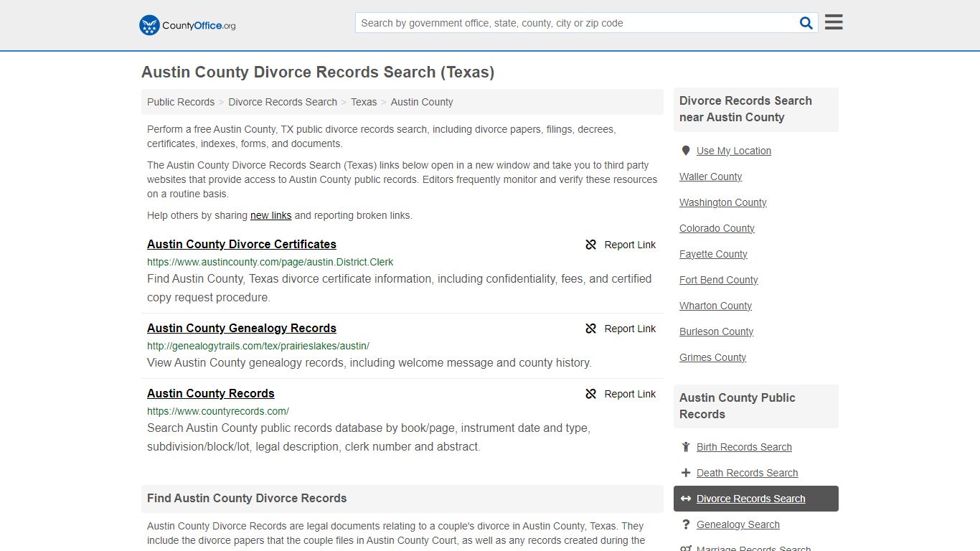Click the location pin icon
The height and width of the screenshot is (551, 980).
pos(686,151)
